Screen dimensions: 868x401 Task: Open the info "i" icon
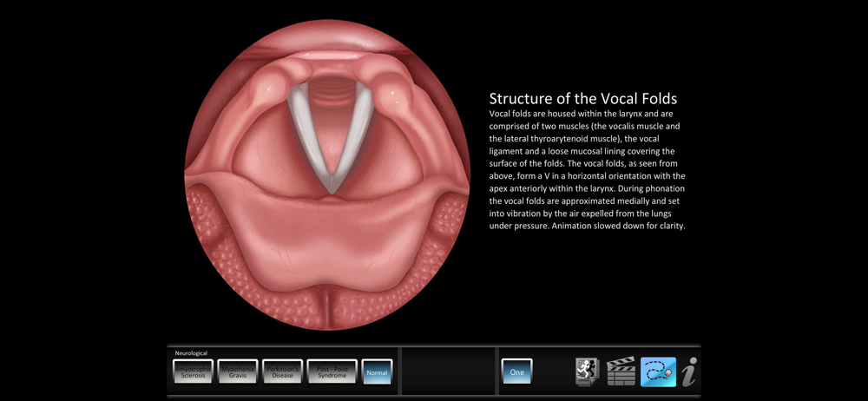[x=689, y=371]
